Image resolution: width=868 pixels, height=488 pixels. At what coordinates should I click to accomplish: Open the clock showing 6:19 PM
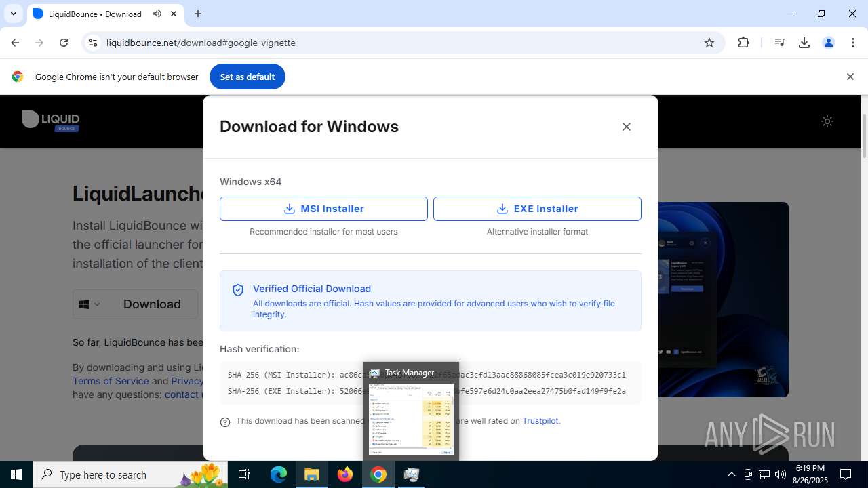tap(810, 474)
